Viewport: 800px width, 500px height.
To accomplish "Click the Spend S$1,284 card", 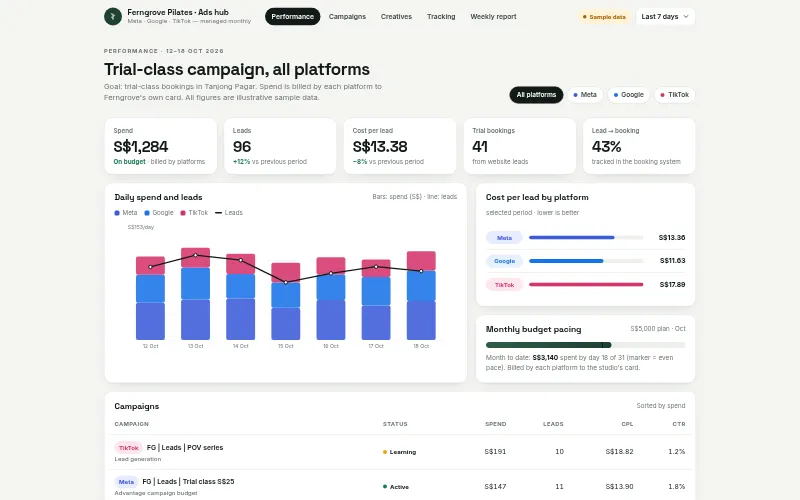I will click(161, 146).
